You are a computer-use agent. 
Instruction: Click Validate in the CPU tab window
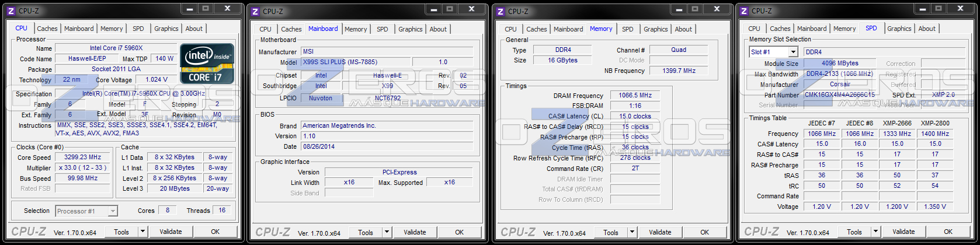coord(171,232)
